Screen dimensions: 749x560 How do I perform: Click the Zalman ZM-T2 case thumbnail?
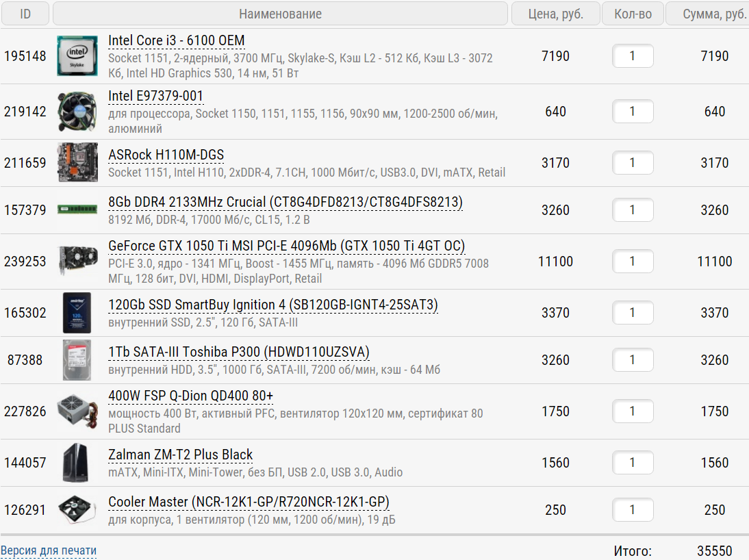(76, 463)
